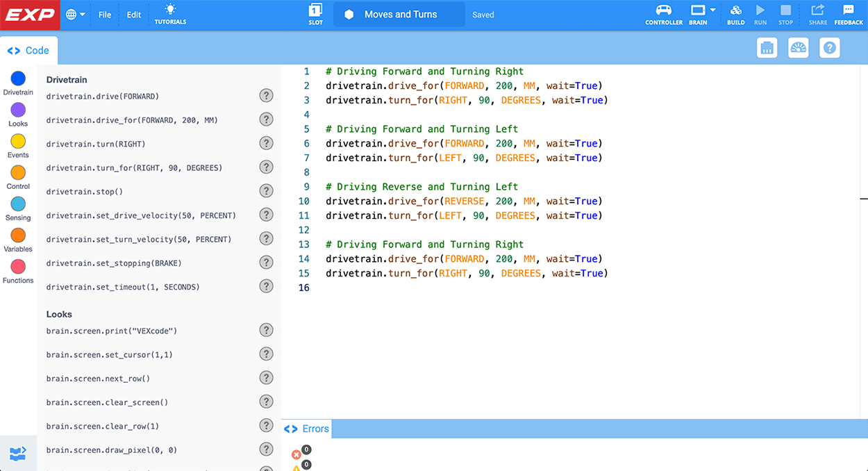This screenshot has width=868, height=471.
Task: Open the Edit menu
Action: coord(134,15)
